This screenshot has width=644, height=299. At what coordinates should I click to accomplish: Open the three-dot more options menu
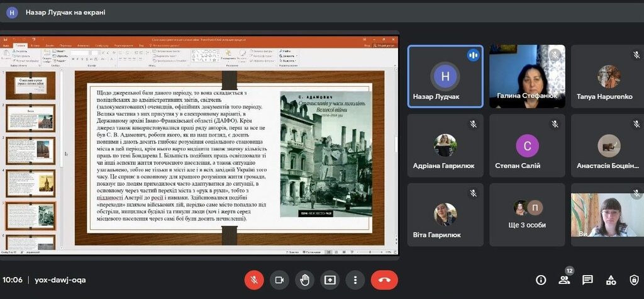(355, 280)
